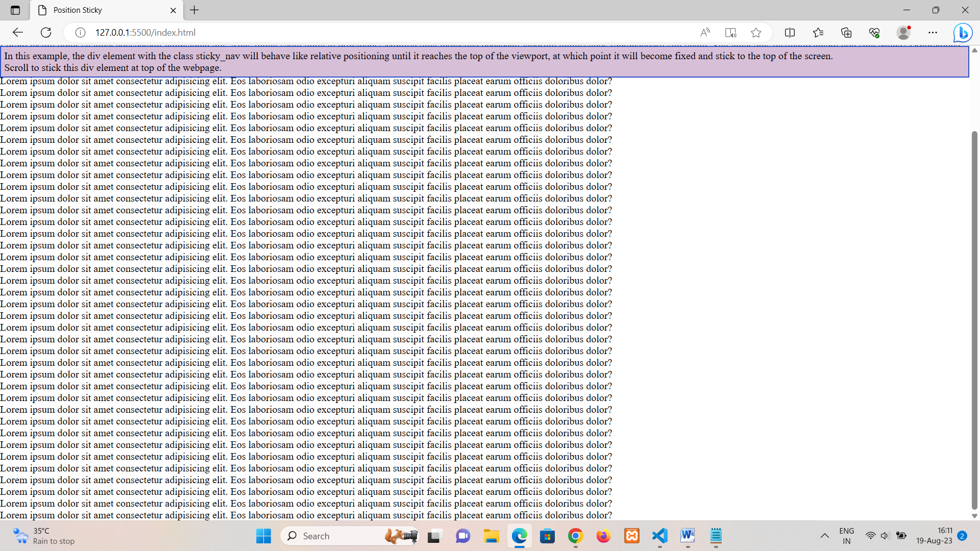Open battery status icon
This screenshot has width=980, height=551.
[x=901, y=536]
